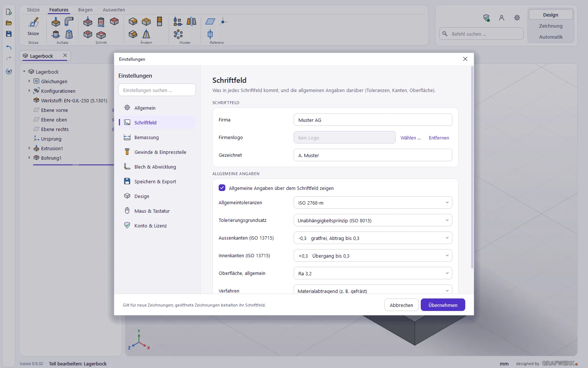Expand the Extrusion1 tree node
This screenshot has height=368, width=588.
[x=29, y=148]
